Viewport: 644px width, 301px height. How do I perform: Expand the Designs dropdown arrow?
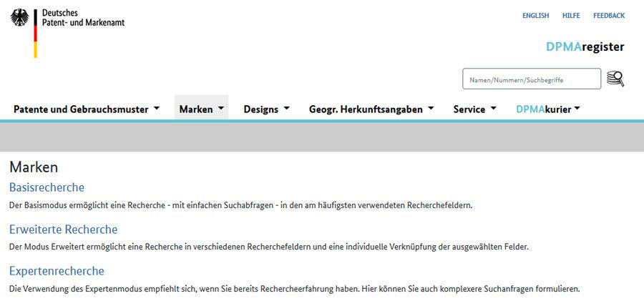[x=287, y=109]
